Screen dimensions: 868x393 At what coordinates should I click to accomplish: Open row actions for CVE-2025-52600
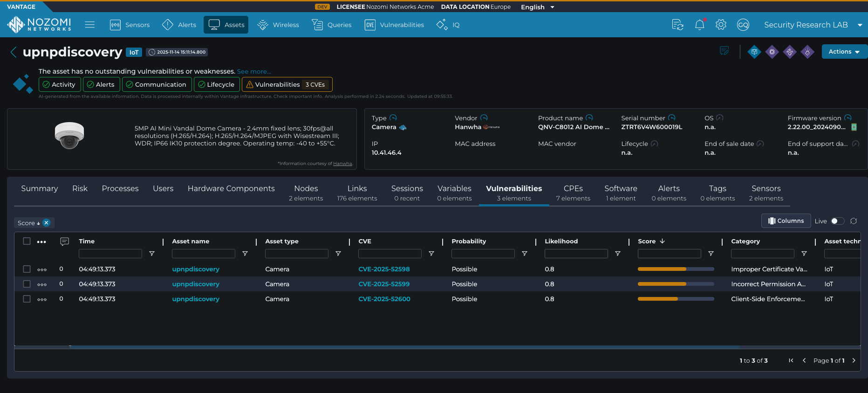[42, 299]
